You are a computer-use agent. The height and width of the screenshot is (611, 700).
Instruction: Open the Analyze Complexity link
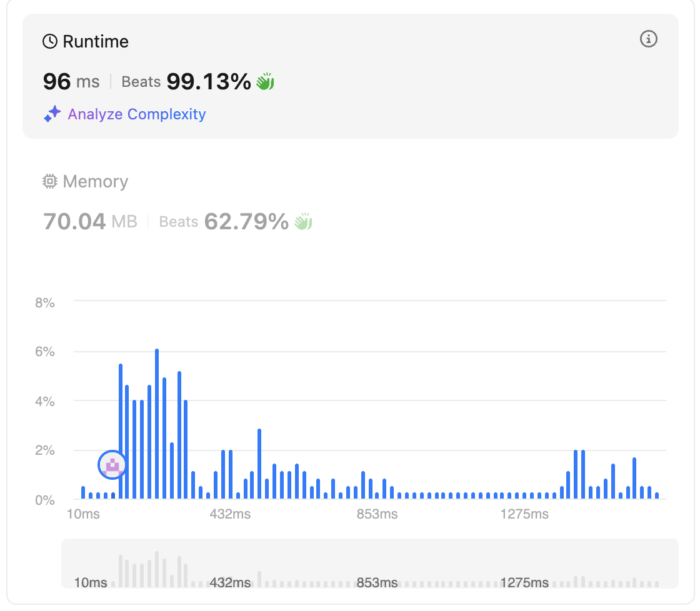[x=136, y=114]
